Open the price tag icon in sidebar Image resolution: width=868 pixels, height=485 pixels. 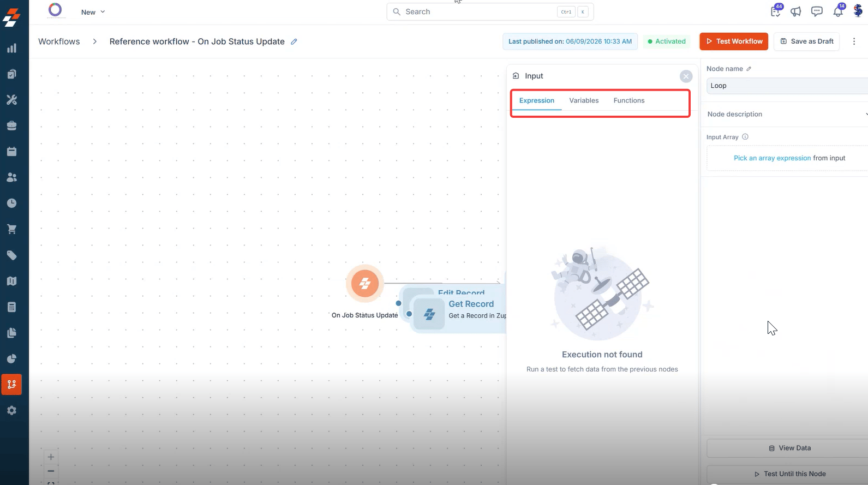[x=11, y=255]
